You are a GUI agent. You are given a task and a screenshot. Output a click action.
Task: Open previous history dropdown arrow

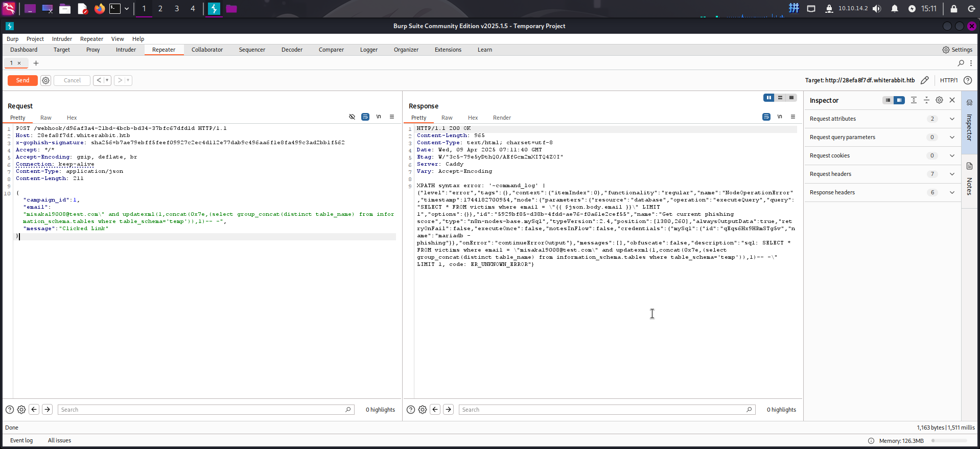tap(107, 80)
